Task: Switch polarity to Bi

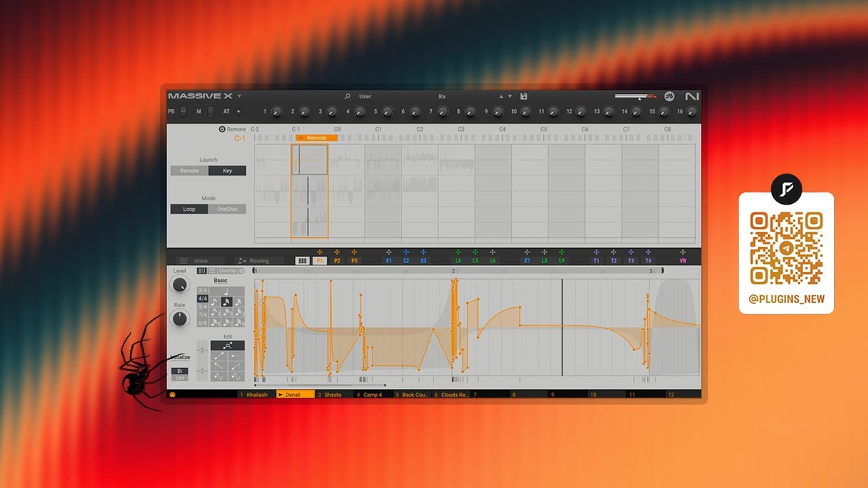Action: (x=179, y=371)
